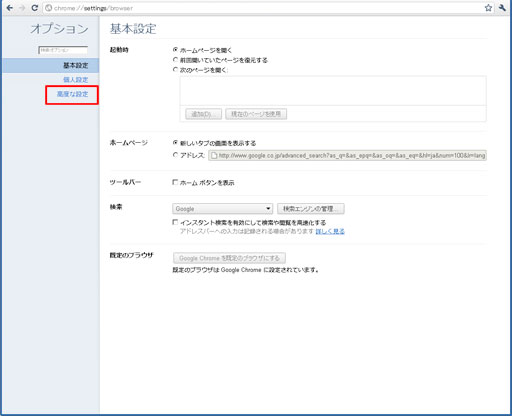Select アドレス homepage radio button
The height and width of the screenshot is (416, 512).
(175, 155)
